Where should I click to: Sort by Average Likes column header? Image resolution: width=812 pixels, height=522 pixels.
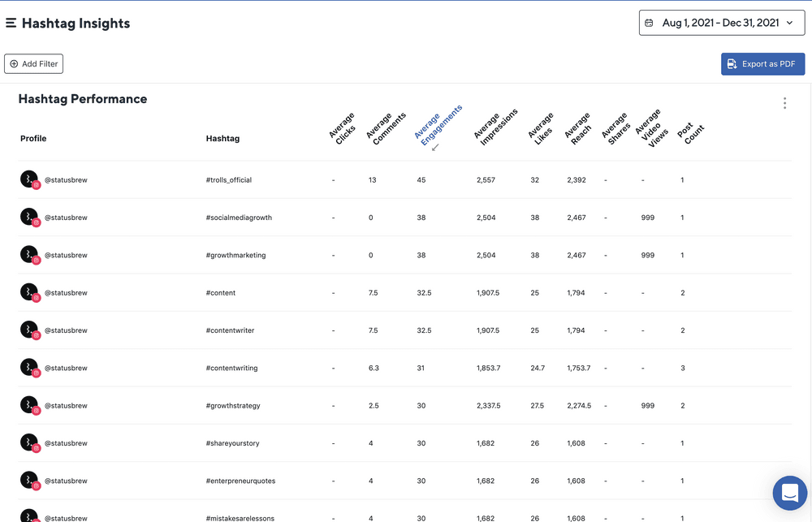pos(539,127)
